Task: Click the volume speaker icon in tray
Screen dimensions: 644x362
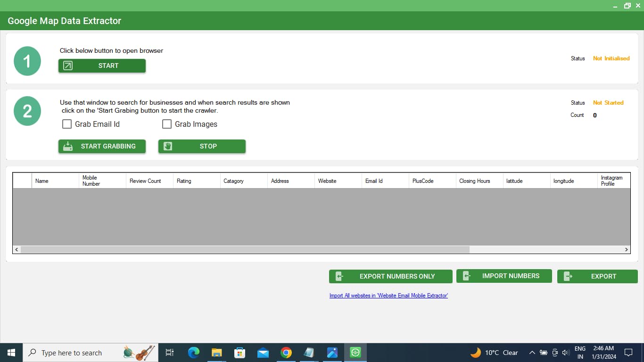Action: pos(566,353)
